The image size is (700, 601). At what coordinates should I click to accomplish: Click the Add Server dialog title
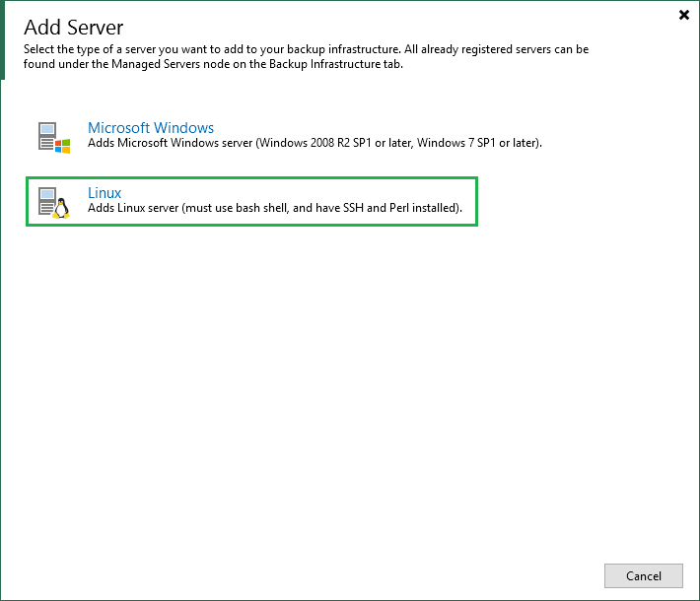[x=74, y=27]
